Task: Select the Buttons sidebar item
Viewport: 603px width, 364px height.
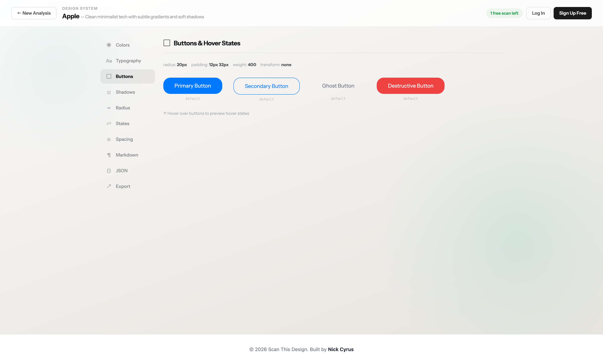Action: coord(128,76)
